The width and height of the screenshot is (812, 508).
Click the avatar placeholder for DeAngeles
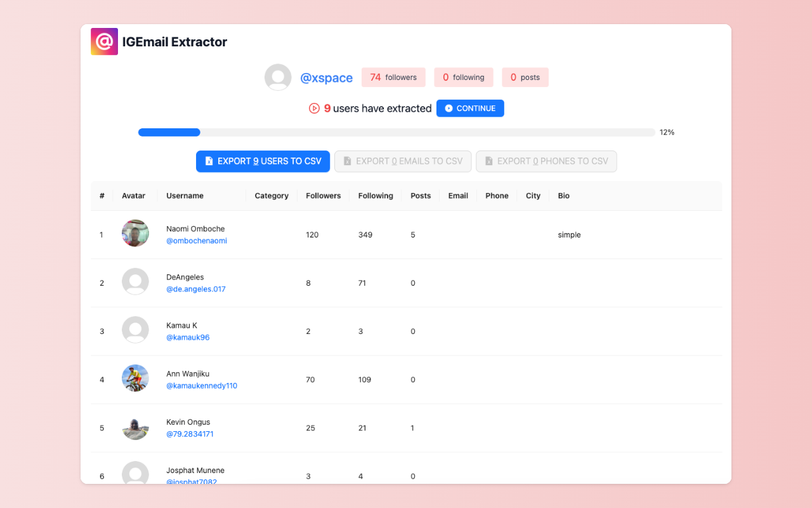135,281
